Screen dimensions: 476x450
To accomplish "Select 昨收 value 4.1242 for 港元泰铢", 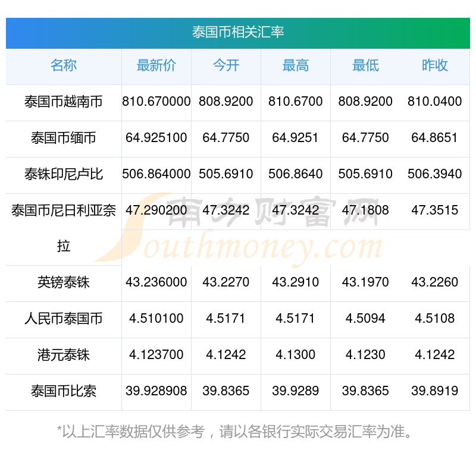I will (435, 354).
